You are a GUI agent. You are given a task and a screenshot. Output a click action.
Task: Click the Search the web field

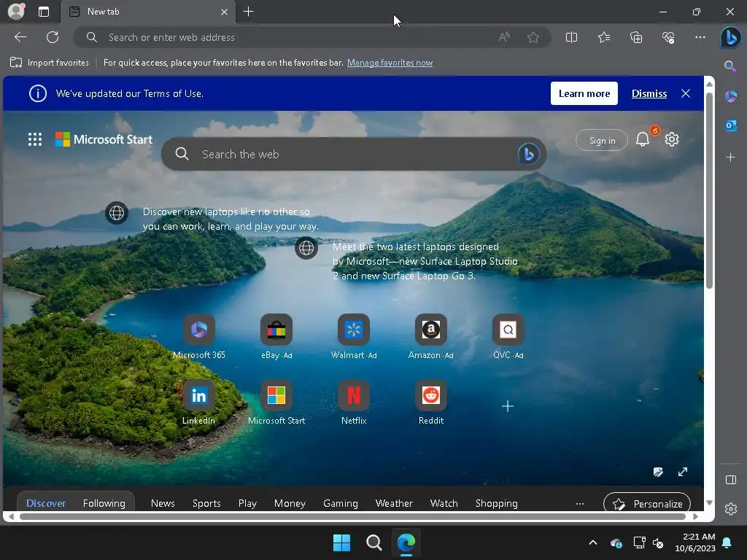[x=354, y=154]
